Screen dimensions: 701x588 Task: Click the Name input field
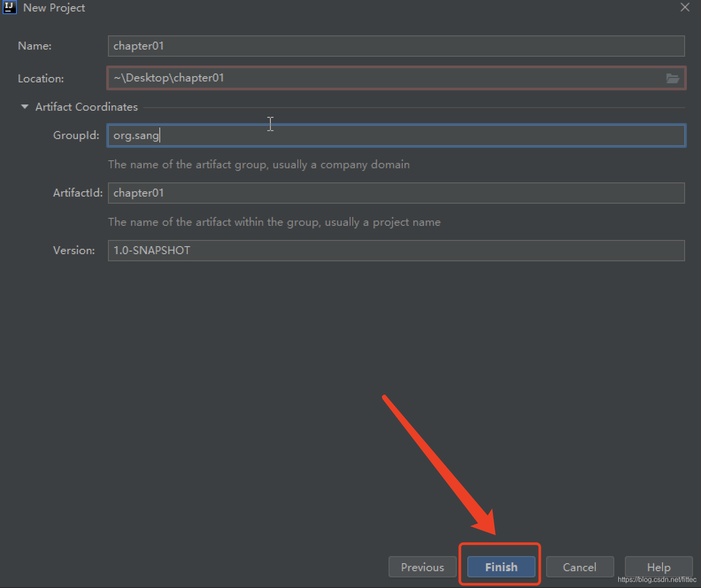(396, 46)
